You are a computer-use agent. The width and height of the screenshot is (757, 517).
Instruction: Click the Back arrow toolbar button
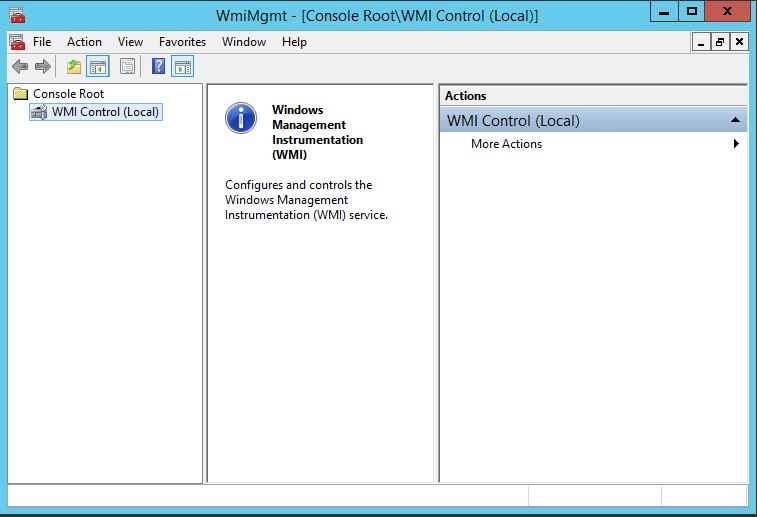pyautogui.click(x=20, y=66)
